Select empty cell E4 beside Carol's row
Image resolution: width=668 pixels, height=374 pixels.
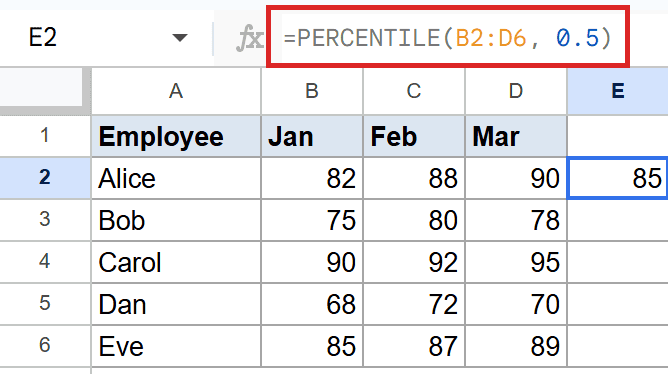[x=618, y=262]
